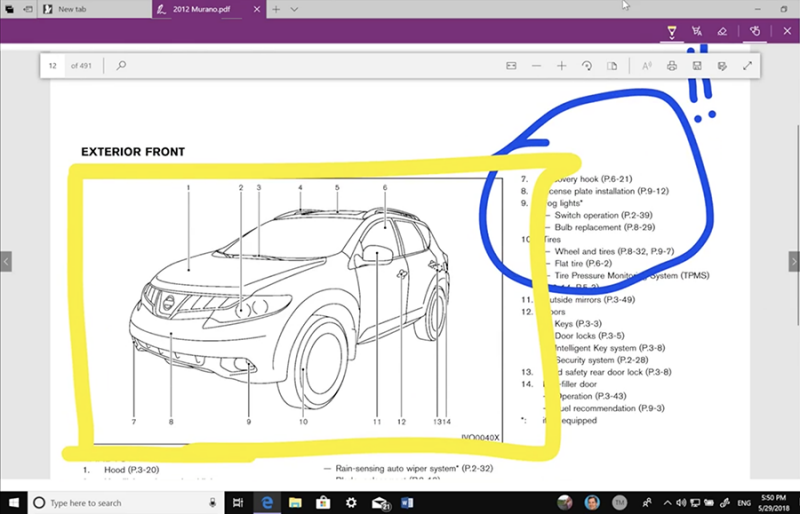Viewport: 800px width, 514px height.
Task: Click text 'Hood (P.3-20)'
Action: coord(132,470)
